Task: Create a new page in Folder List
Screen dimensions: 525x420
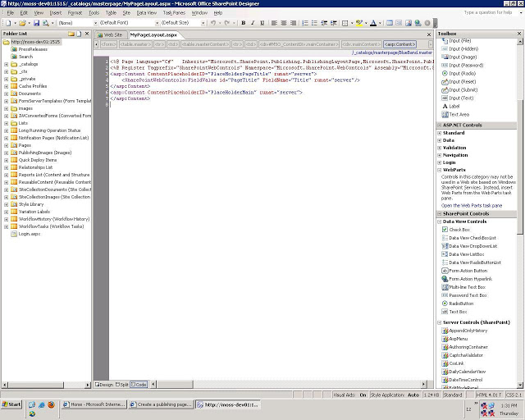Action: [x=79, y=34]
